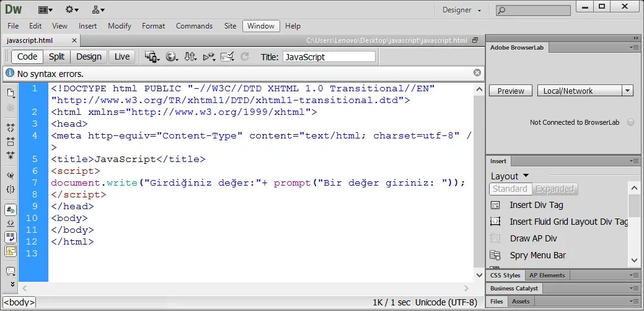Click the search magnifier icon in title bar
This screenshot has height=311, width=644.
[x=502, y=11]
